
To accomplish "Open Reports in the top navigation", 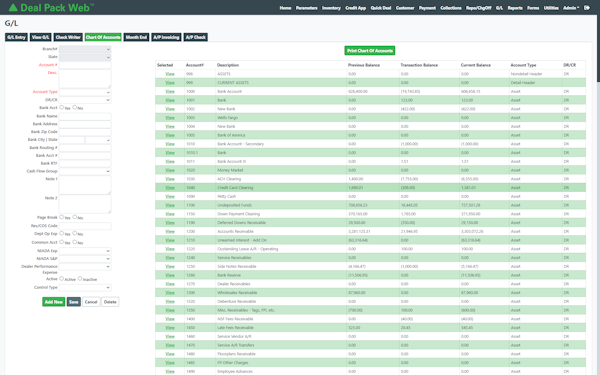I will [x=515, y=8].
